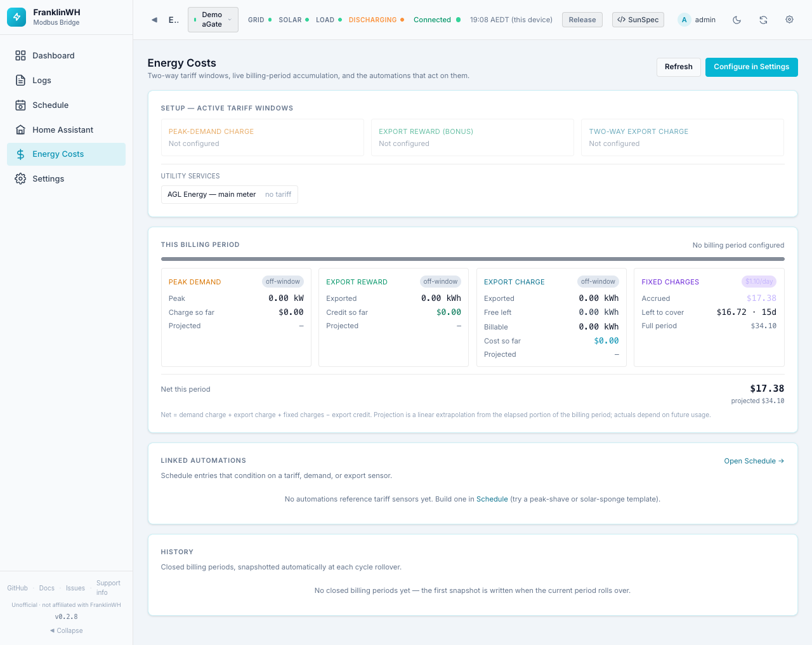Image resolution: width=812 pixels, height=645 pixels.
Task: Click the Energy Costs dollar icon
Action: 20,154
